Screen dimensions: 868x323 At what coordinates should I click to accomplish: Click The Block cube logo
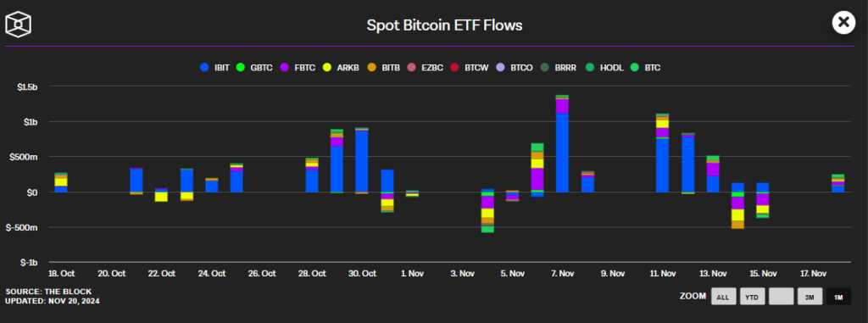(19, 24)
